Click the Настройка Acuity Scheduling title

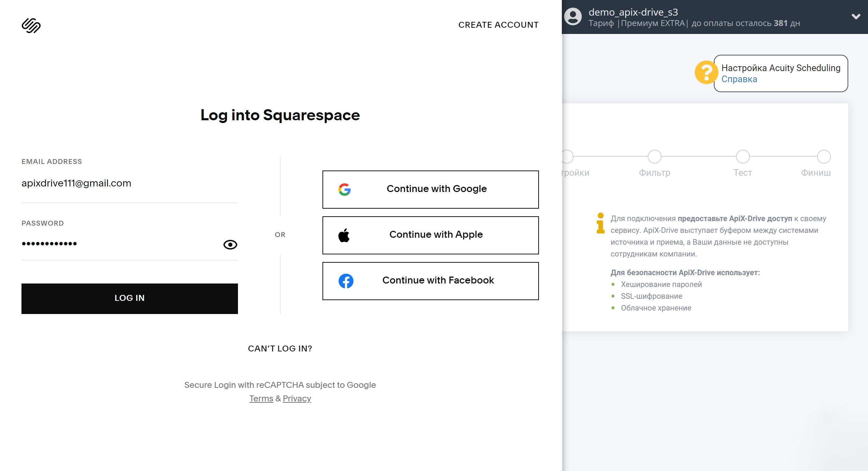[781, 68]
